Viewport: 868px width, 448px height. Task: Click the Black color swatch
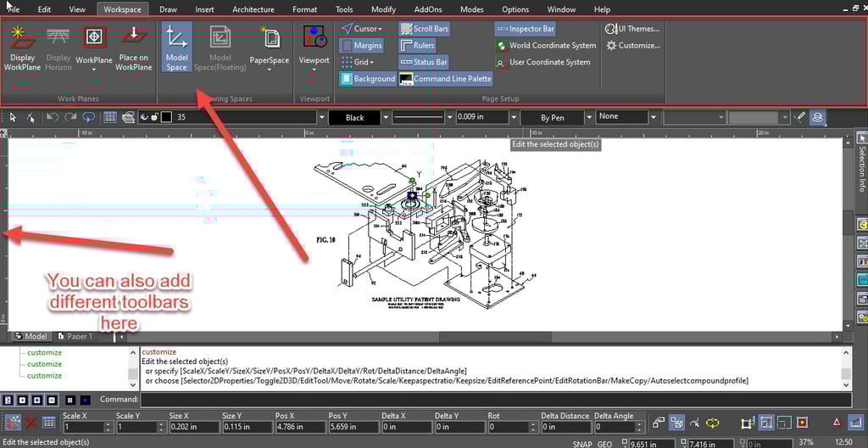(x=354, y=117)
